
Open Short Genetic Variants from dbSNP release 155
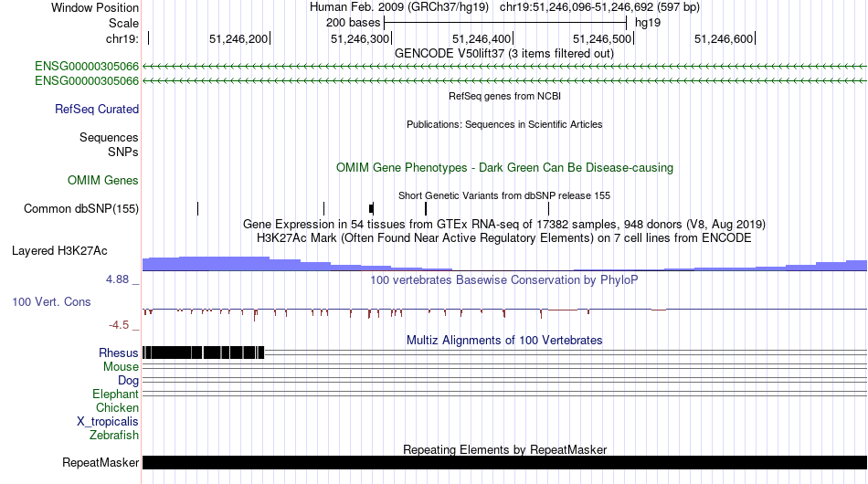503,195
